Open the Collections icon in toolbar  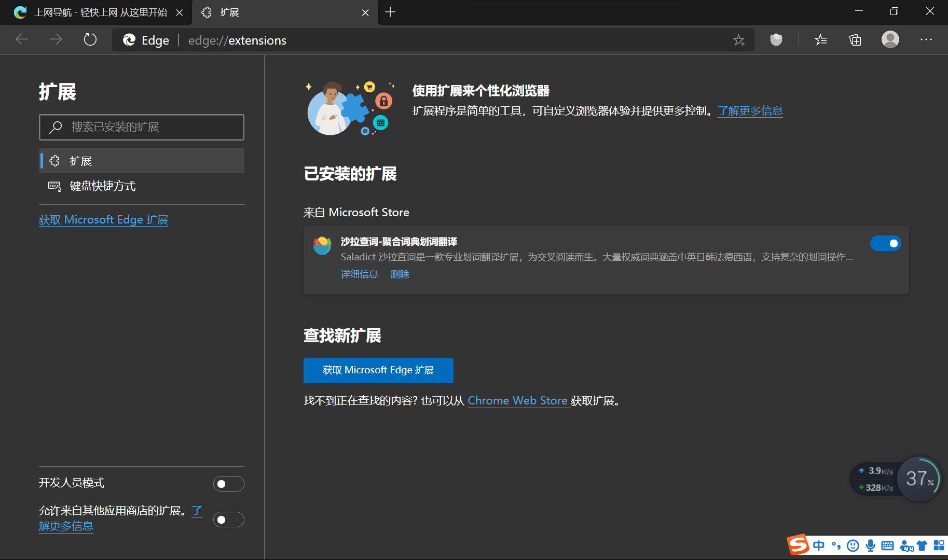coord(855,39)
